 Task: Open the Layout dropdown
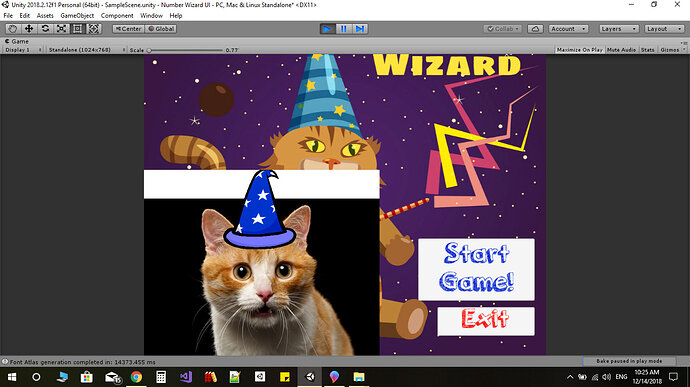664,29
